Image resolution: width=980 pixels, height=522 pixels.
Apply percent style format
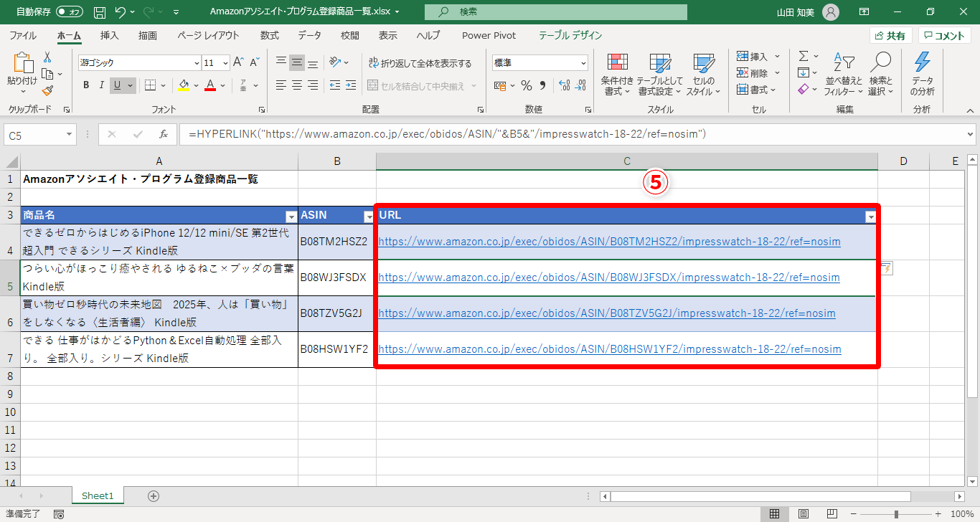pos(526,85)
